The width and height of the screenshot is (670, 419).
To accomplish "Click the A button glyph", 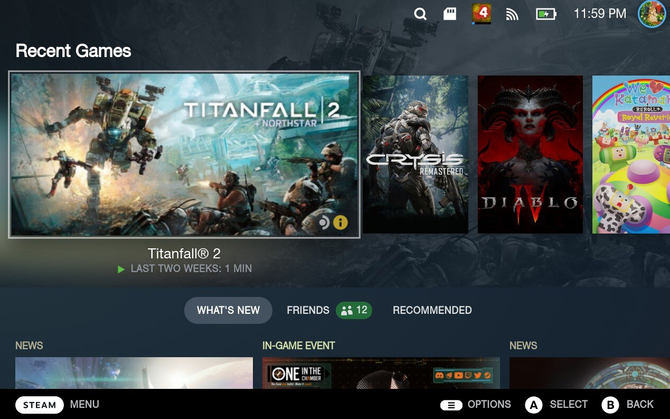I will pyautogui.click(x=533, y=405).
